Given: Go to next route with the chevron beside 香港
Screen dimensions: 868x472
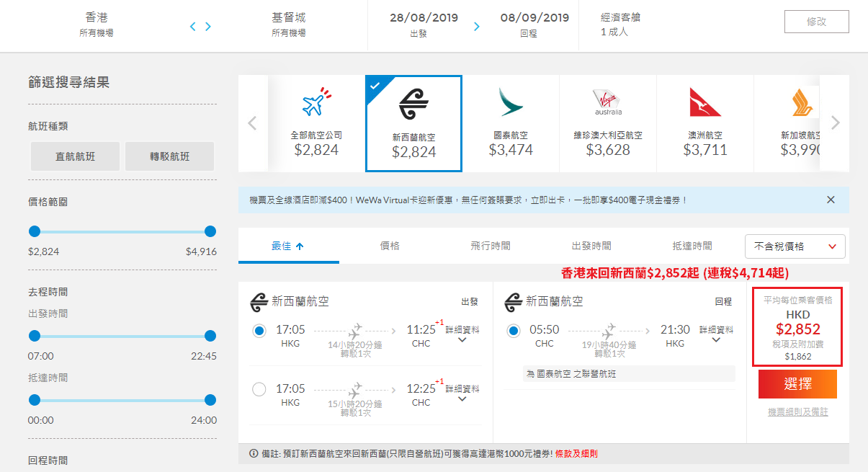Looking at the screenshot, I should (208, 27).
